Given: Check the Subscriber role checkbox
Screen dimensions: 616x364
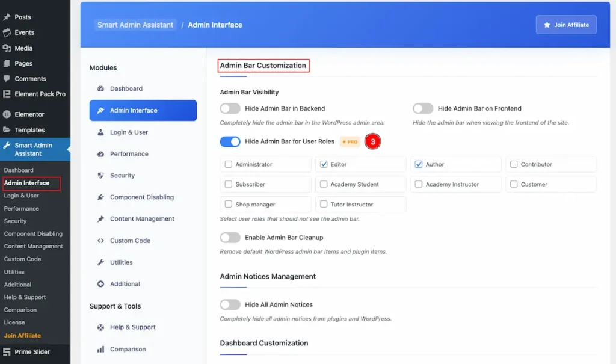Looking at the screenshot, I should [228, 184].
